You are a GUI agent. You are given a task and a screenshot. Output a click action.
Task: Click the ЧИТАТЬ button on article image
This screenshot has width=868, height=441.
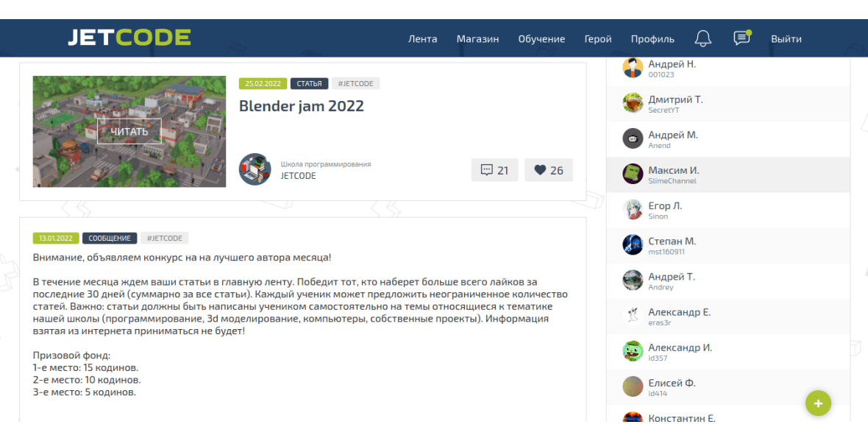pyautogui.click(x=129, y=131)
